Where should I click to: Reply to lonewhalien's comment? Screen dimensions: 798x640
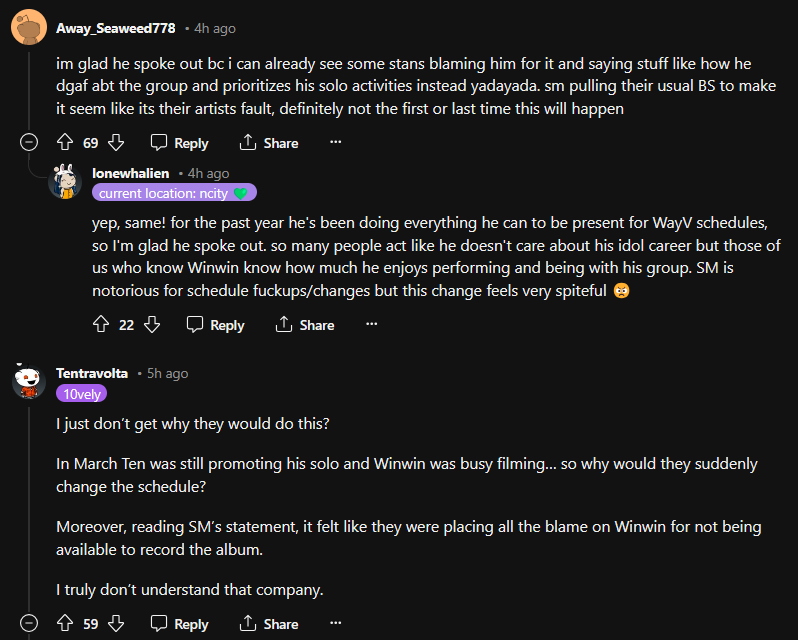pyautogui.click(x=215, y=324)
